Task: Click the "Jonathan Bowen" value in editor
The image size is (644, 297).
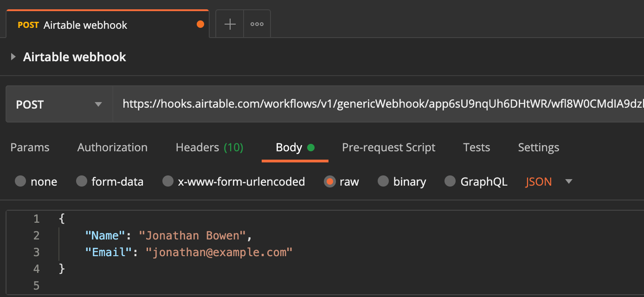Action: coord(193,236)
